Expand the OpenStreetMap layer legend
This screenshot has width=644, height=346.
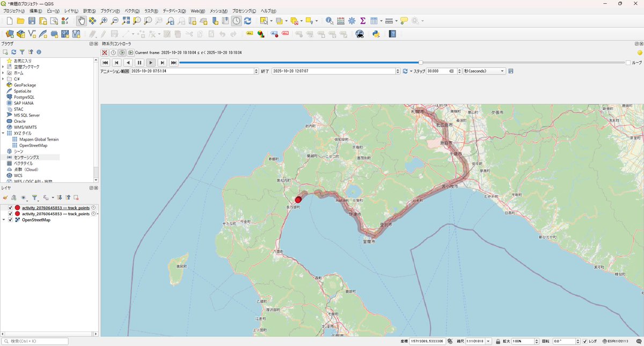[4, 220]
